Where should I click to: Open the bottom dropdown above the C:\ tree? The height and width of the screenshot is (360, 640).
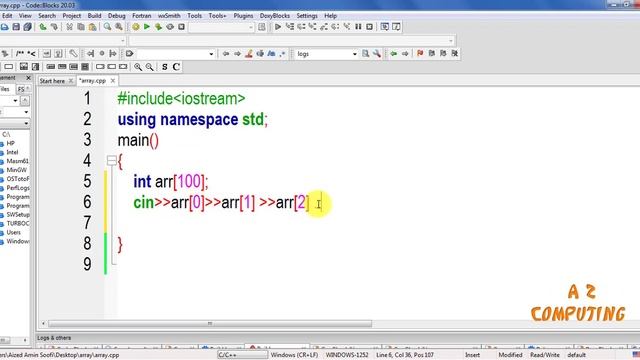coord(26,123)
